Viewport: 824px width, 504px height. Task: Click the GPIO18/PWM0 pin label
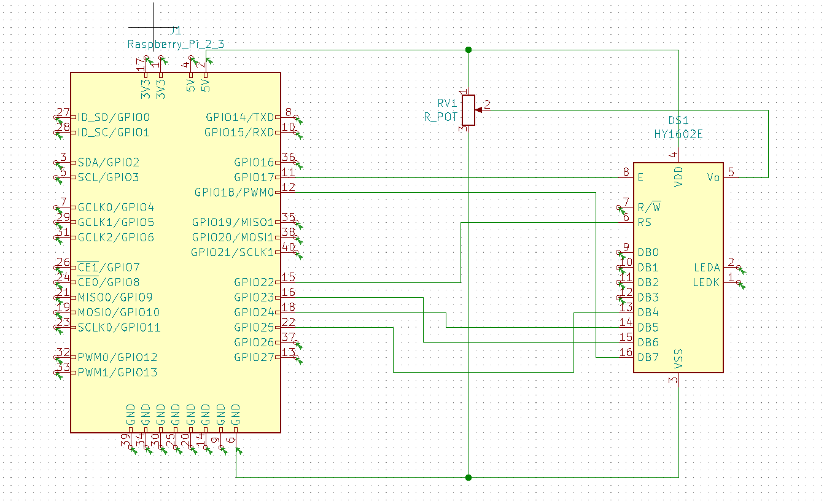pyautogui.click(x=234, y=192)
